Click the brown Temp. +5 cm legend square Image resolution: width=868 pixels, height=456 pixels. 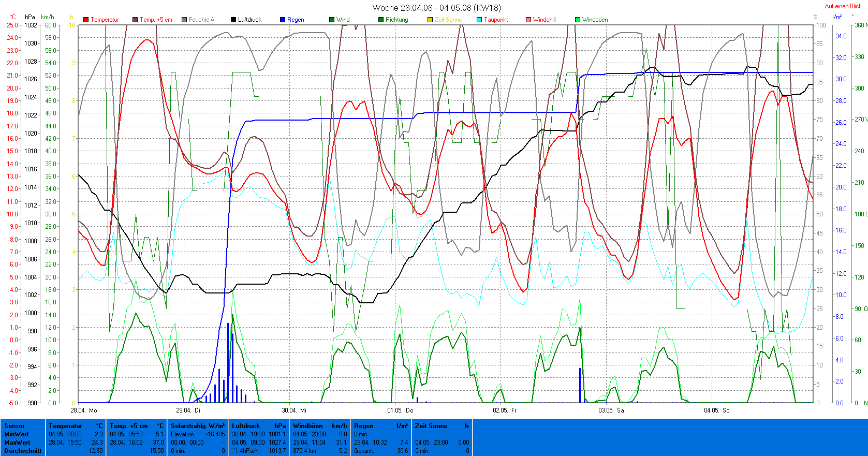[135, 20]
